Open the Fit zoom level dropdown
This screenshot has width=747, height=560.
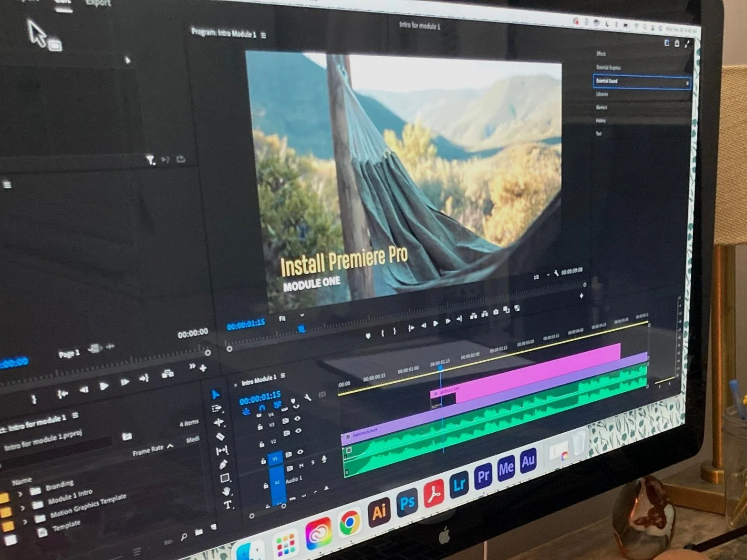[292, 317]
